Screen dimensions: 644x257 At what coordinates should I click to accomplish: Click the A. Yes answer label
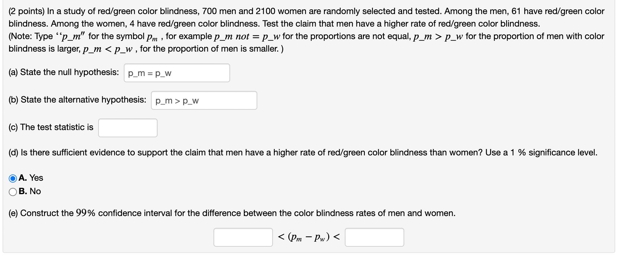coord(31,178)
